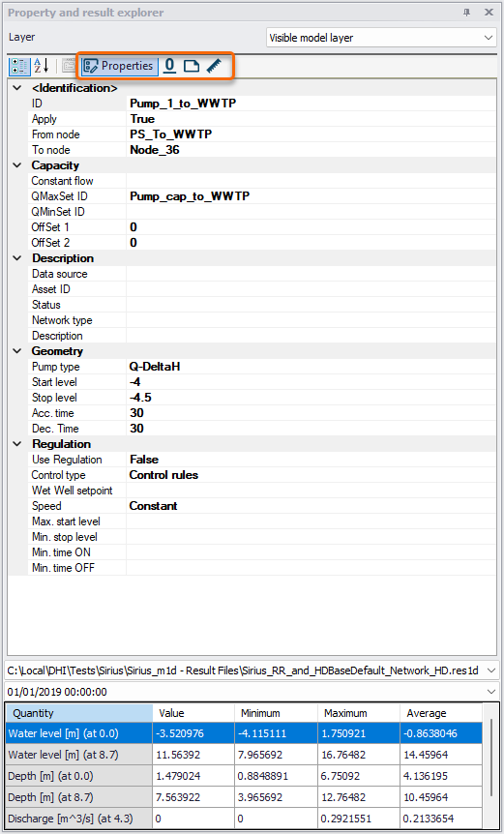Collapse the Description section
The width and height of the screenshot is (504, 834).
[17, 258]
